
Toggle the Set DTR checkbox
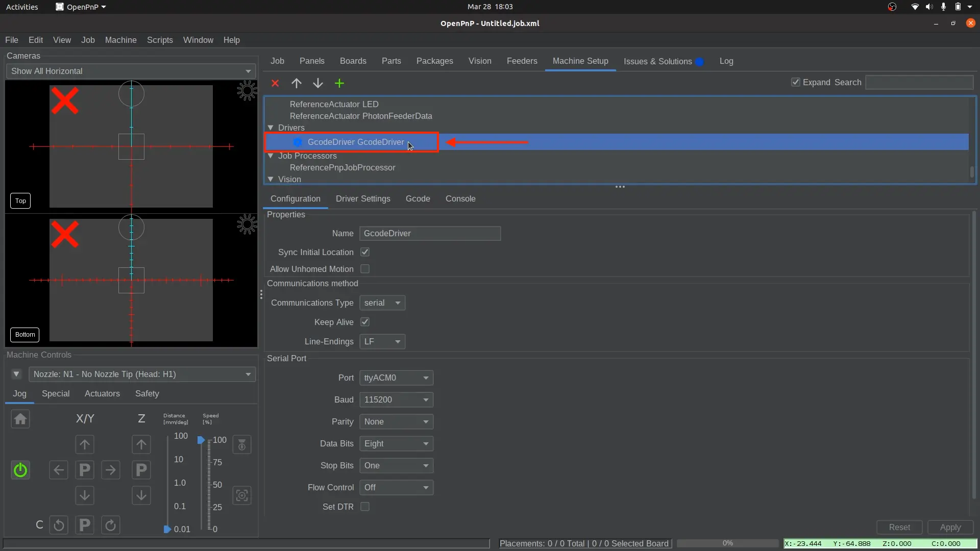pyautogui.click(x=365, y=507)
